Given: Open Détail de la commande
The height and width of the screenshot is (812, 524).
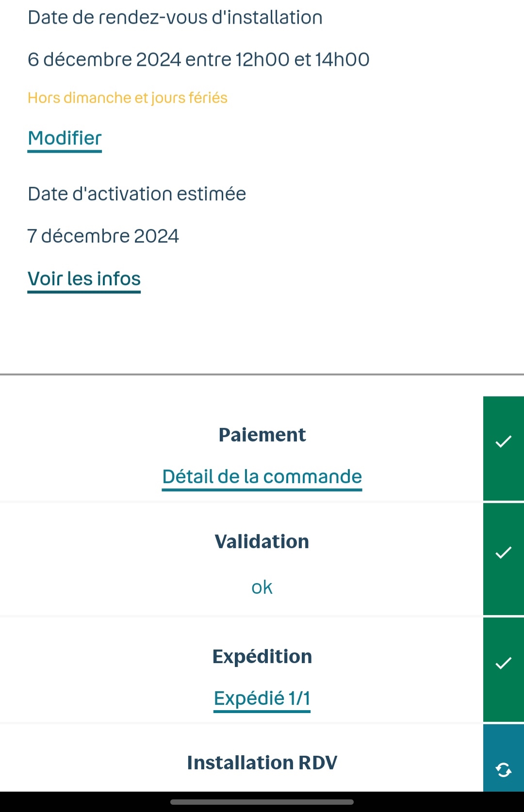Looking at the screenshot, I should tap(262, 477).
